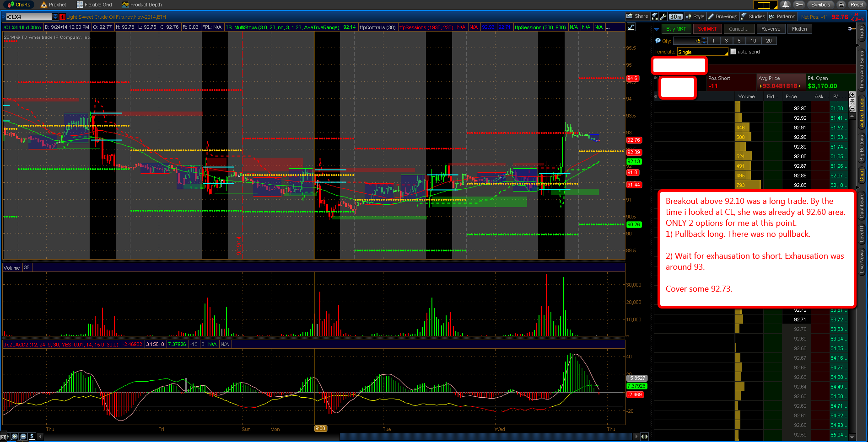Click the Reset button
Image resolution: width=868 pixels, height=442 pixels.
[857, 5]
